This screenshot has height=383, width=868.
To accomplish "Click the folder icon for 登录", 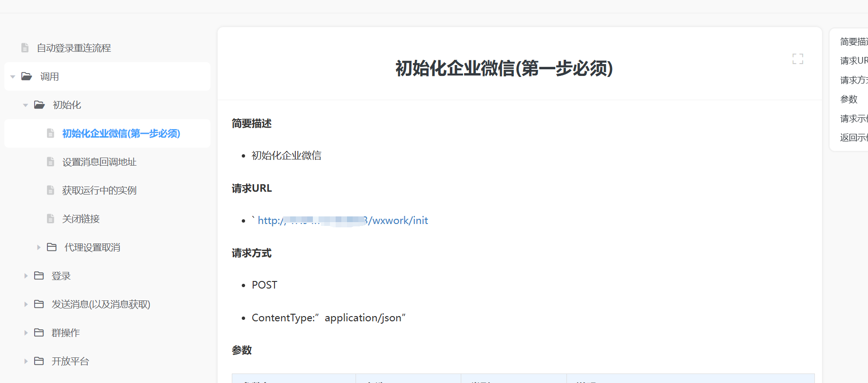I will click(39, 275).
